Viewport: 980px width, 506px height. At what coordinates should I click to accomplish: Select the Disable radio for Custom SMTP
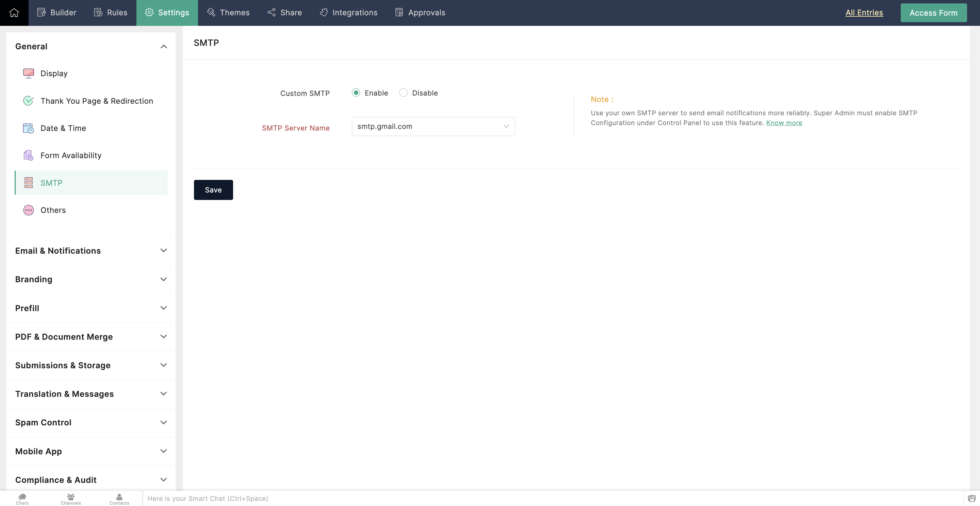[x=403, y=93]
